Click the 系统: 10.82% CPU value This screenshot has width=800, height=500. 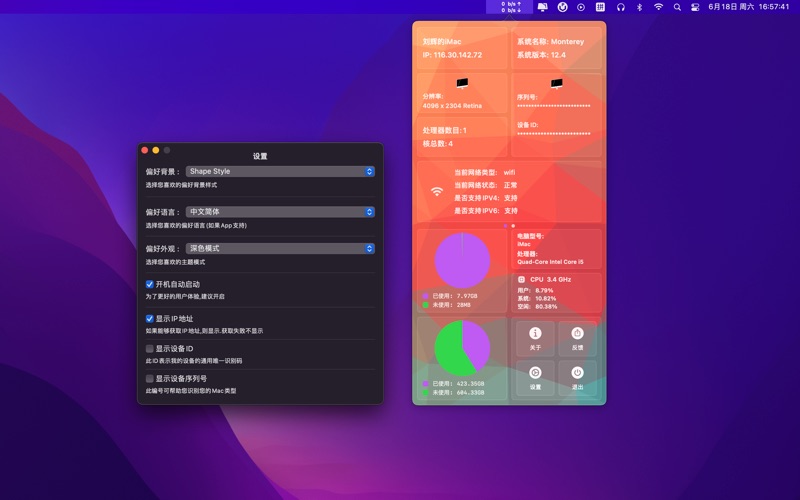tap(537, 298)
